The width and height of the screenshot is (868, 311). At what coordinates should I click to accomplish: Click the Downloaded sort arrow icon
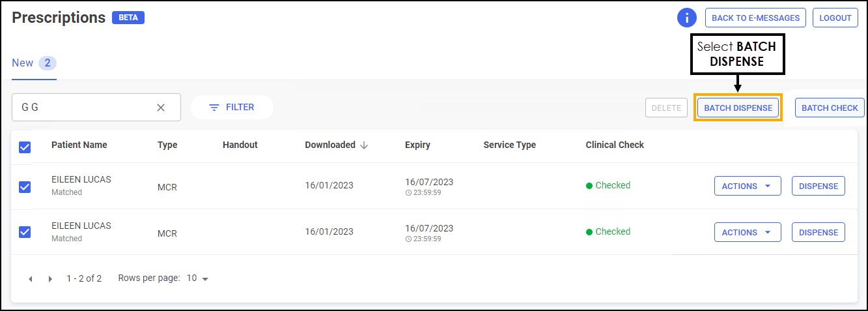[x=364, y=145]
